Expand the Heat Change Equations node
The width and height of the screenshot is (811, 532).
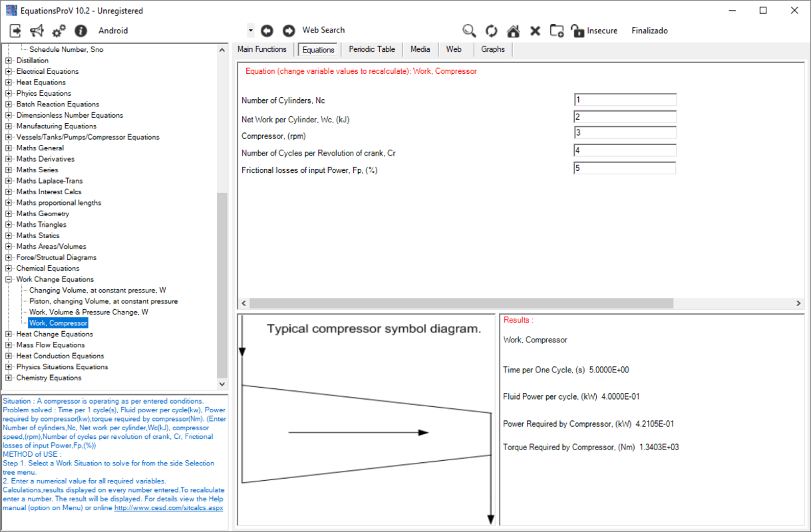pos(9,334)
